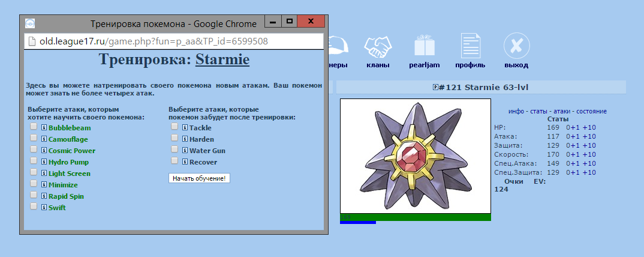
Task: Click the #121 Starmie 63-lvl header
Action: [x=481, y=87]
